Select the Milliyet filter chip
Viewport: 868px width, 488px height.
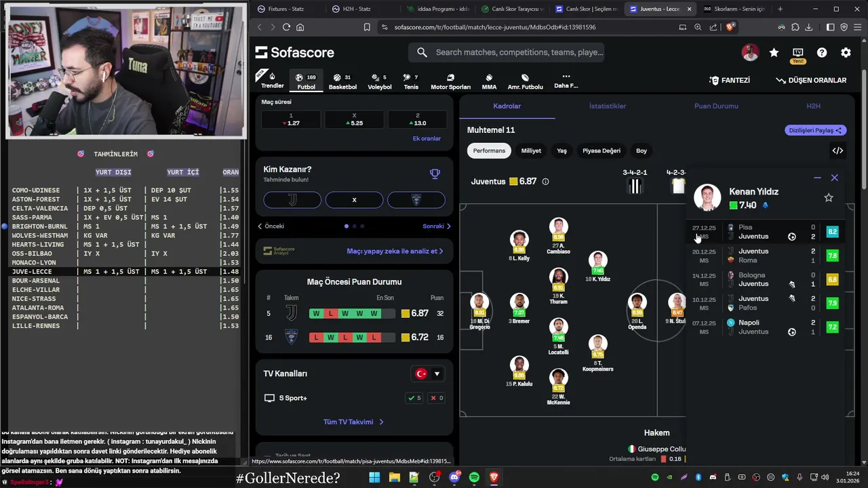coord(531,150)
